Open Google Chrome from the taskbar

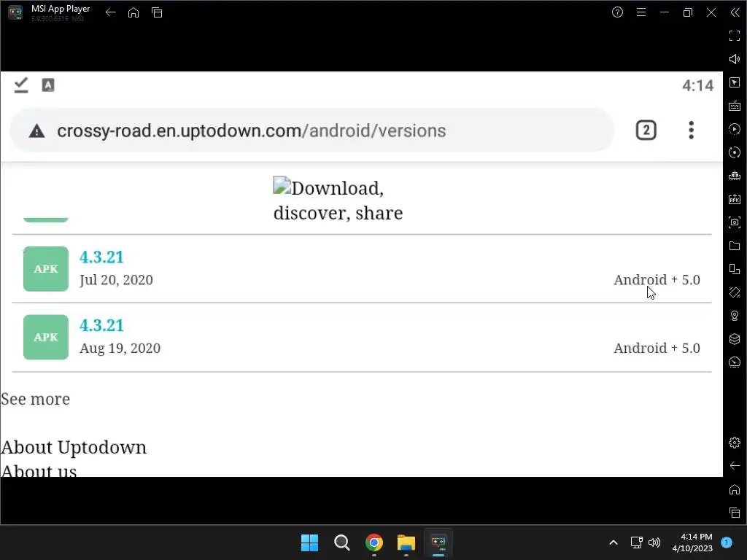tap(374, 542)
